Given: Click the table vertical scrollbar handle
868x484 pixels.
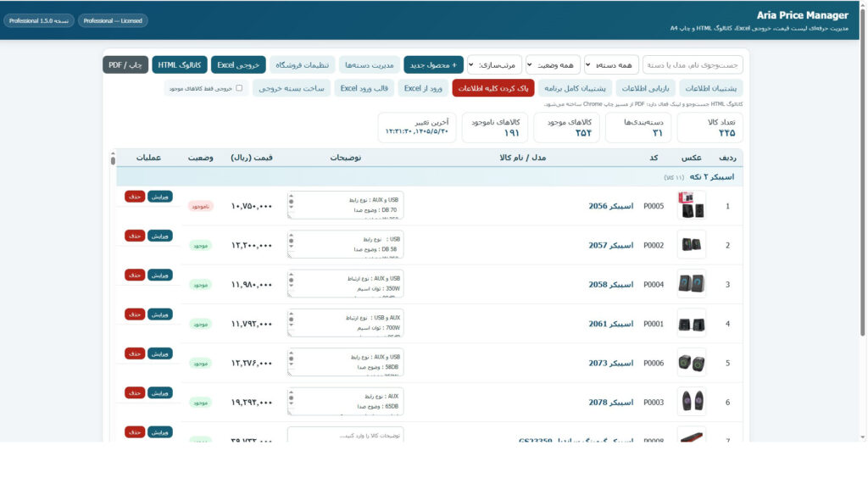Looking at the screenshot, I should point(113,160).
